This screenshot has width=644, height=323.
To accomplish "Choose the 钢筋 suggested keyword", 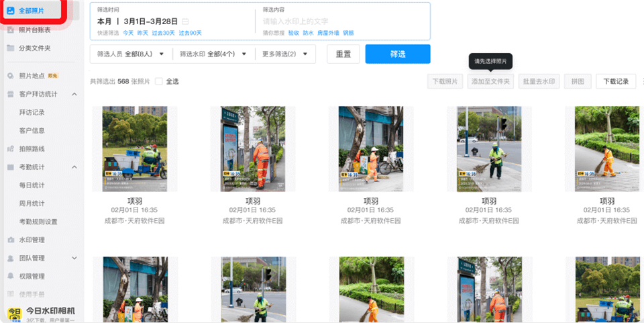I will tap(348, 33).
